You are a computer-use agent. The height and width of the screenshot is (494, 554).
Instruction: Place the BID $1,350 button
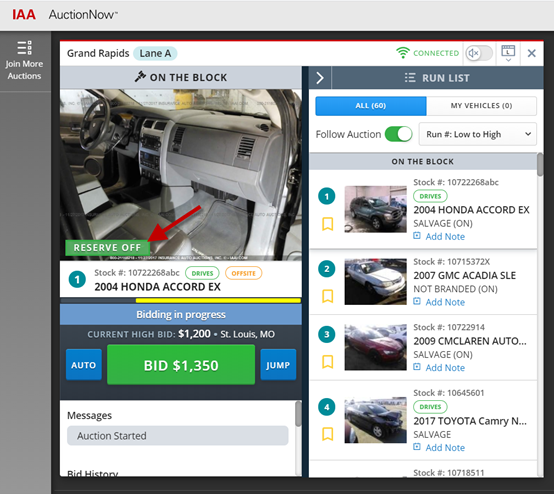(x=181, y=365)
